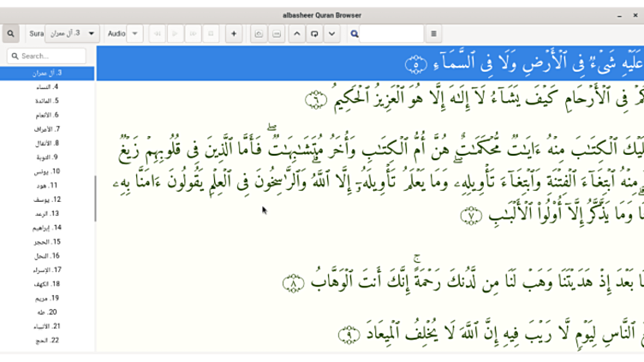Click the minus zoom-out icon in toolbar
Image resolution: width=644 pixels, height=362 pixels.
click(277, 33)
